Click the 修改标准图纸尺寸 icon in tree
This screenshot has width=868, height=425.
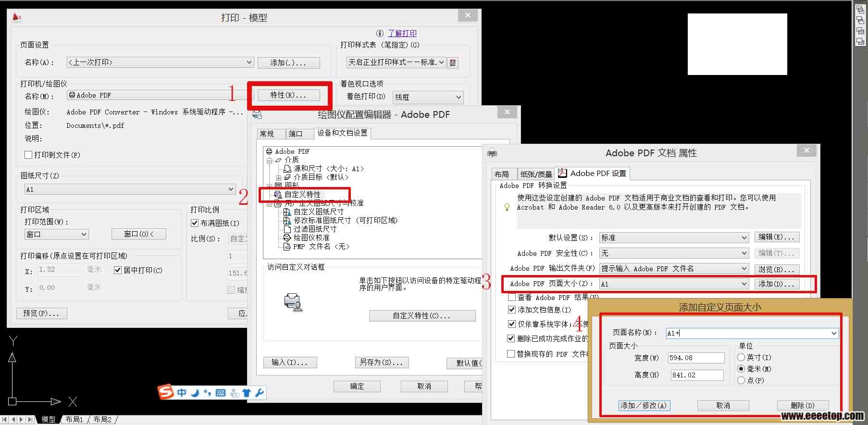(x=287, y=221)
